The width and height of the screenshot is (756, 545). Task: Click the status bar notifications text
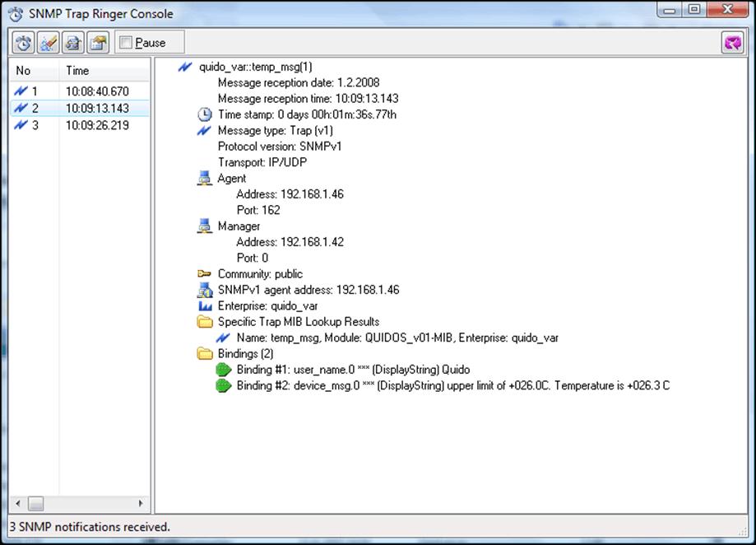pyautogui.click(x=90, y=527)
